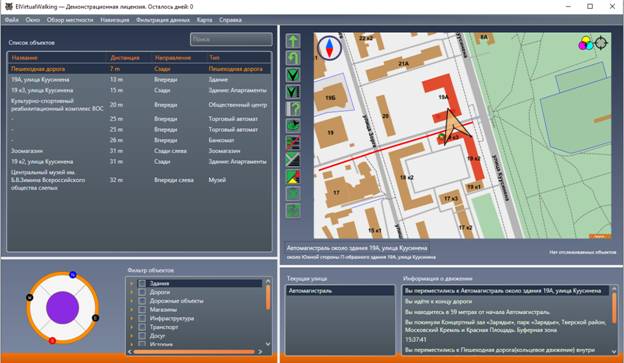The width and height of the screenshot is (624, 363).
Task: Open the Окно menu
Action: click(x=33, y=20)
